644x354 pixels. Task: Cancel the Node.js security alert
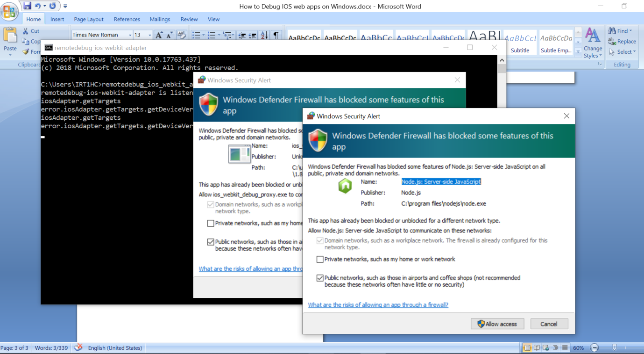point(549,324)
